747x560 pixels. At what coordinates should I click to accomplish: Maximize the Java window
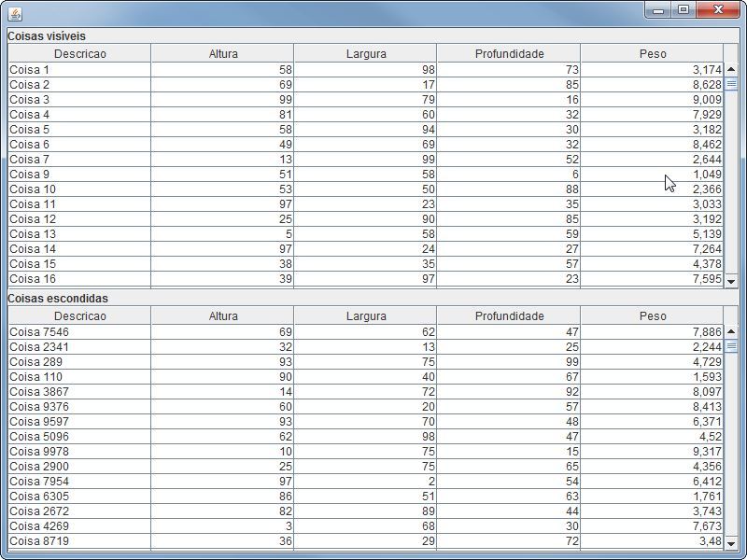[x=684, y=10]
